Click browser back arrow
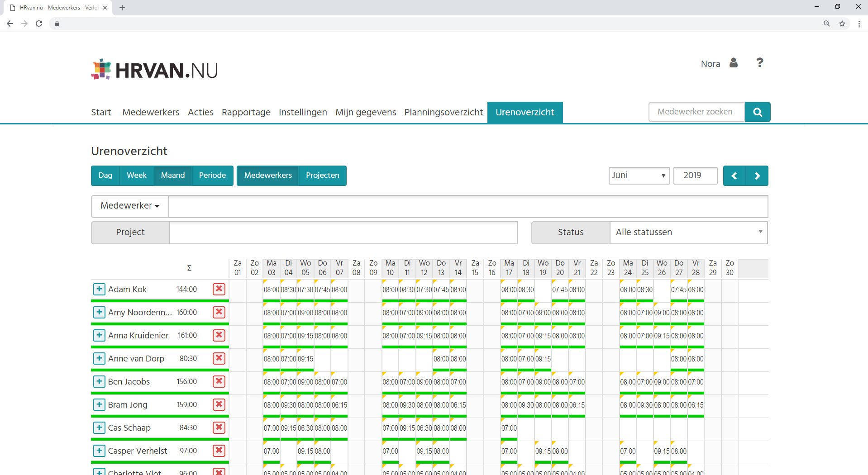 pos(10,24)
